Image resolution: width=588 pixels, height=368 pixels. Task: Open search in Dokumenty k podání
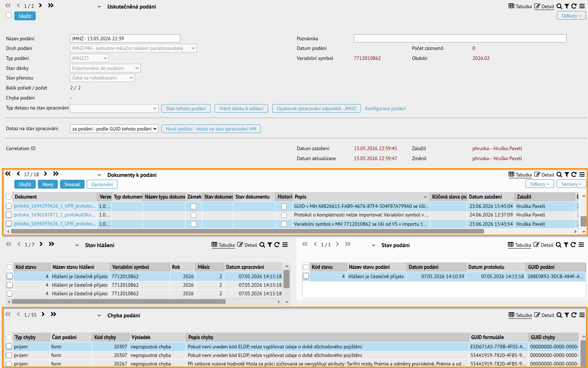click(559, 175)
